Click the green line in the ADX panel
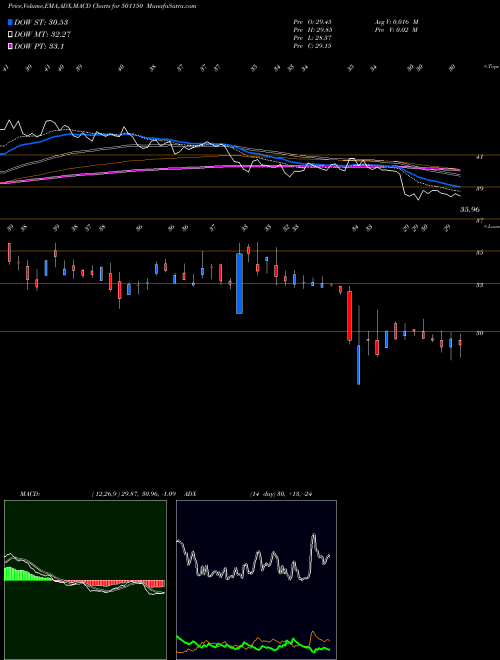Image resolution: width=500 pixels, height=660 pixels. click(253, 644)
